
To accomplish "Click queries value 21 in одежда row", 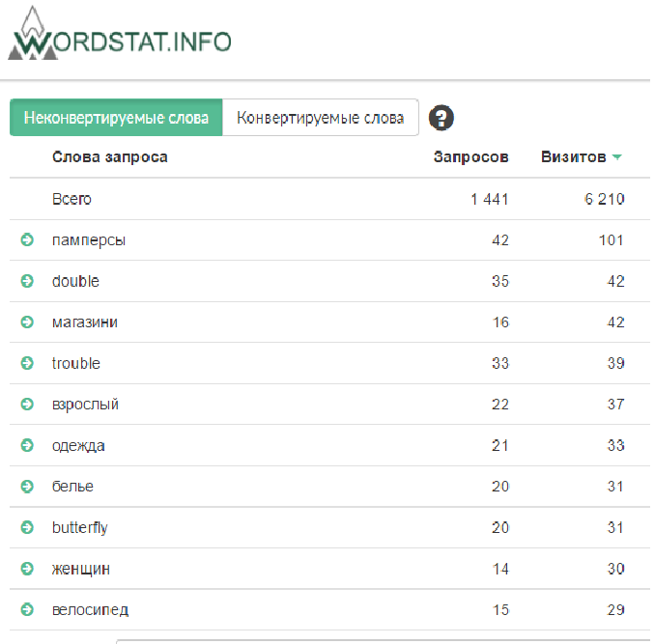I will (500, 445).
